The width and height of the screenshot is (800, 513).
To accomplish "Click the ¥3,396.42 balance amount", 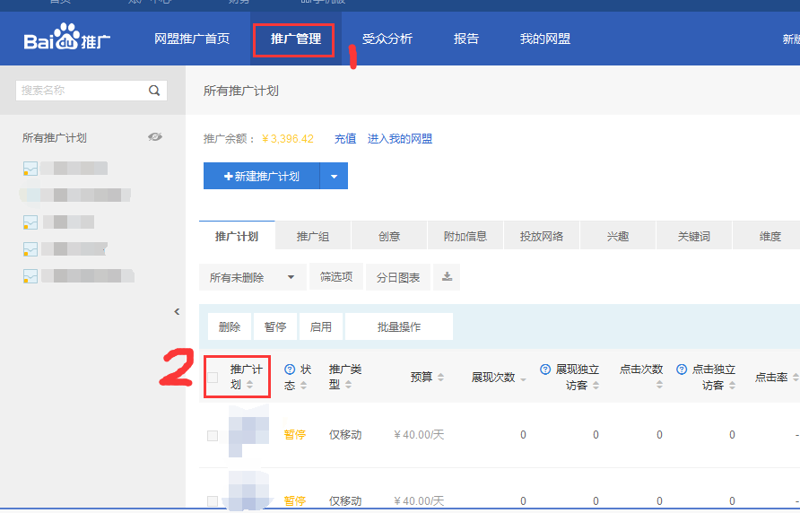I will click(288, 139).
